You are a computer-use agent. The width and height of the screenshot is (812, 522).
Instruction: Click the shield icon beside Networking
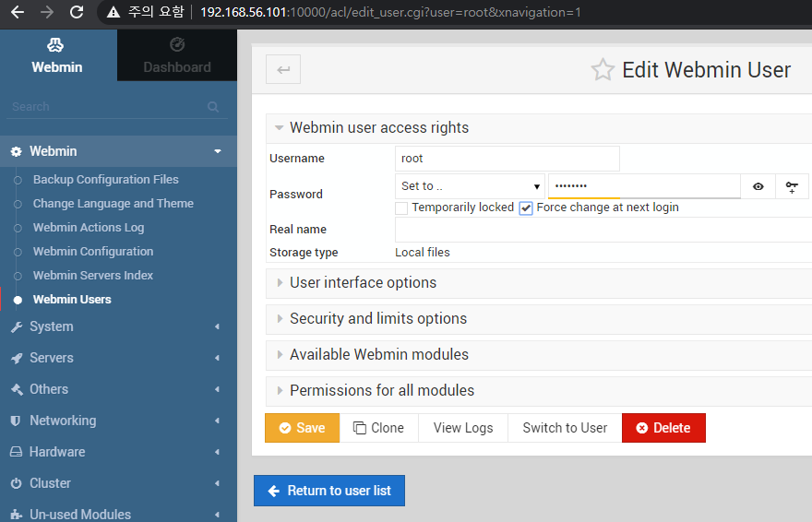(x=16, y=421)
